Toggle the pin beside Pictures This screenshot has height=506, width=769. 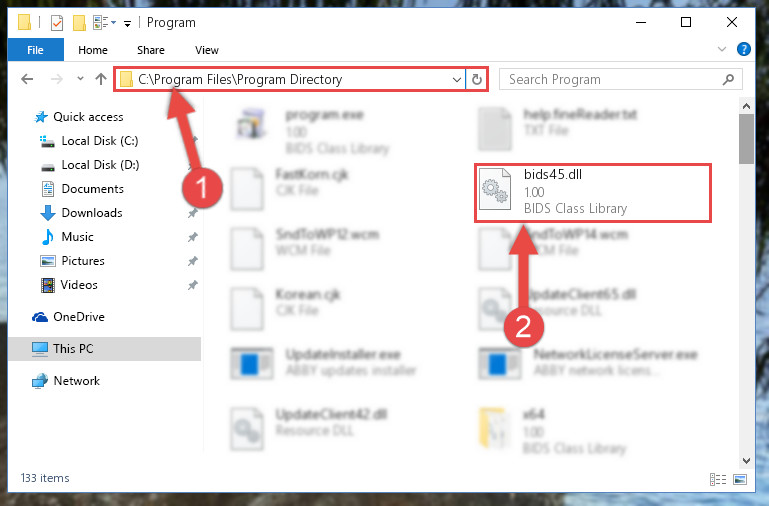point(192,261)
